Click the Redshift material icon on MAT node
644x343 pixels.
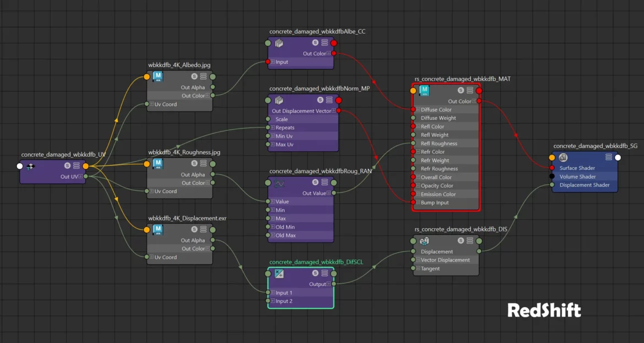(424, 91)
